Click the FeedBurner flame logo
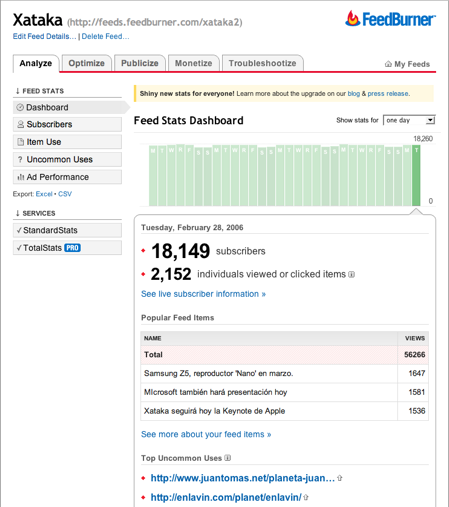 click(352, 19)
